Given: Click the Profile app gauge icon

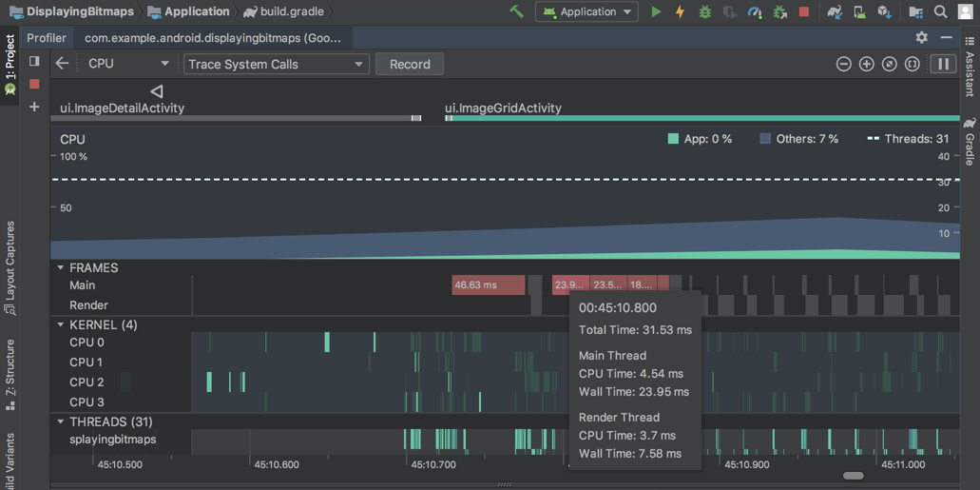Looking at the screenshot, I should point(755,12).
